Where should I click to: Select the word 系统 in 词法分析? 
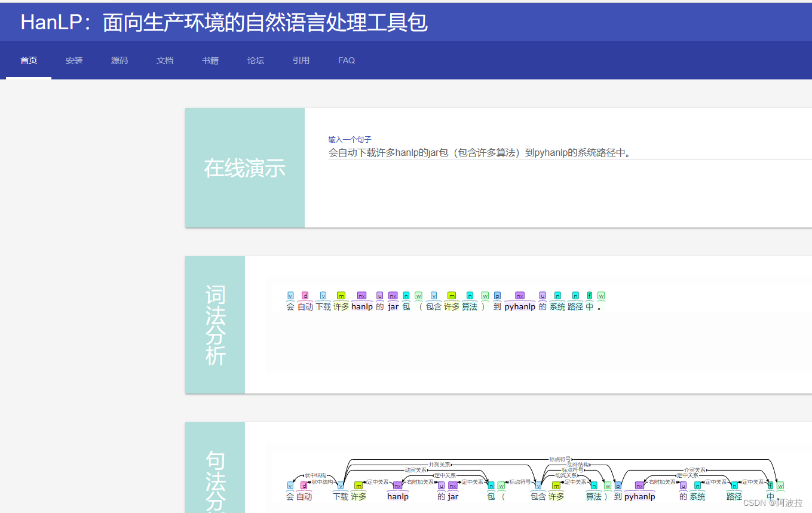tap(557, 306)
